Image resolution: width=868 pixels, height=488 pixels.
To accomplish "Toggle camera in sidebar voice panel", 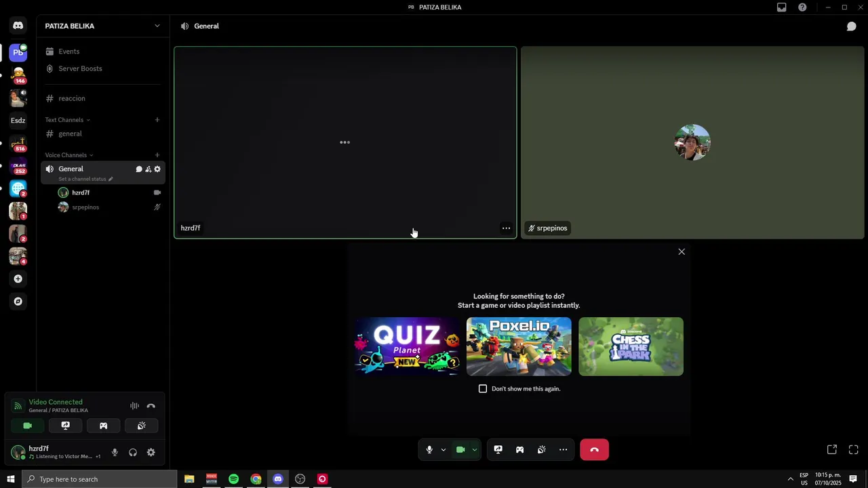I will pos(27,426).
